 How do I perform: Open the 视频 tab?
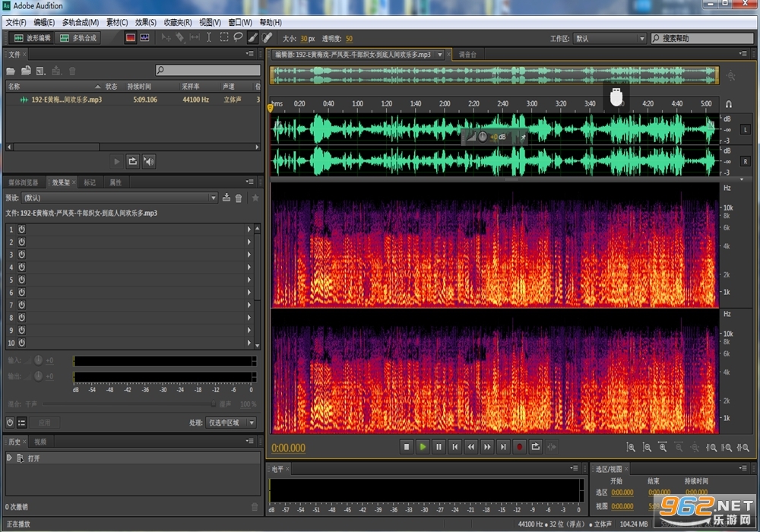40,442
